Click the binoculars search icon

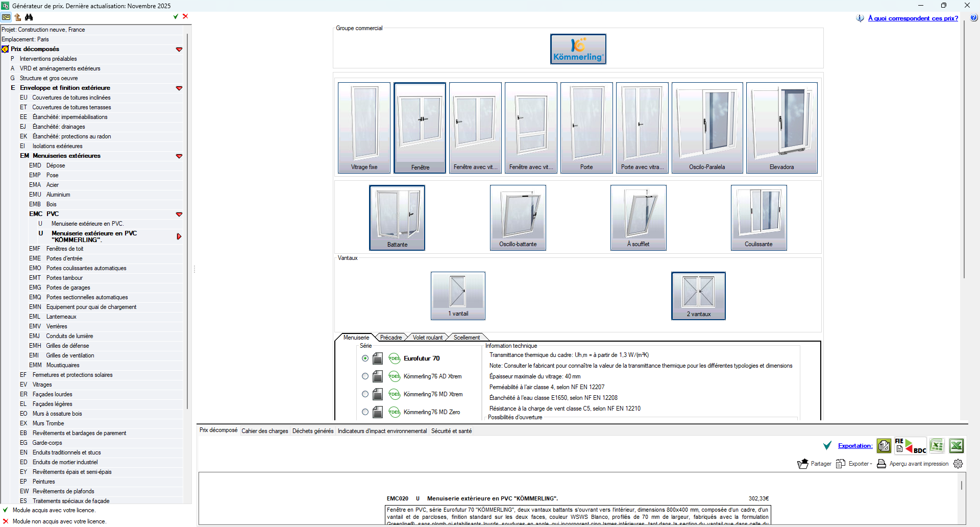(29, 17)
